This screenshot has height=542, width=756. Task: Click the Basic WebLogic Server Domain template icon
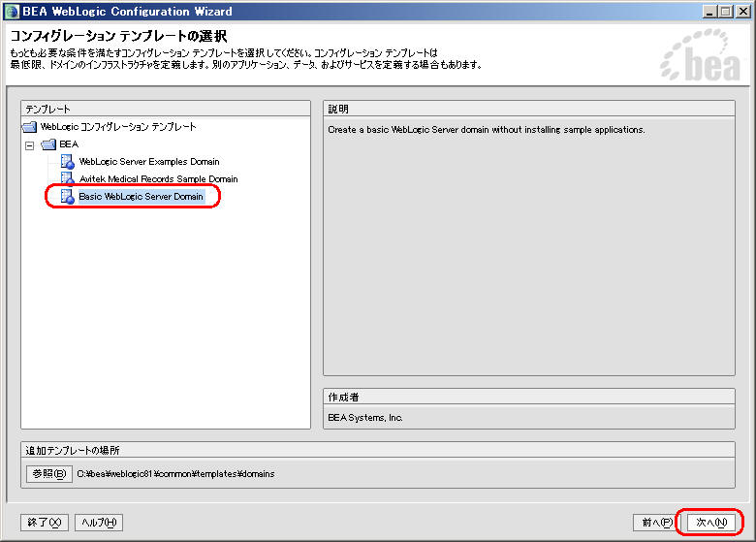pos(67,196)
